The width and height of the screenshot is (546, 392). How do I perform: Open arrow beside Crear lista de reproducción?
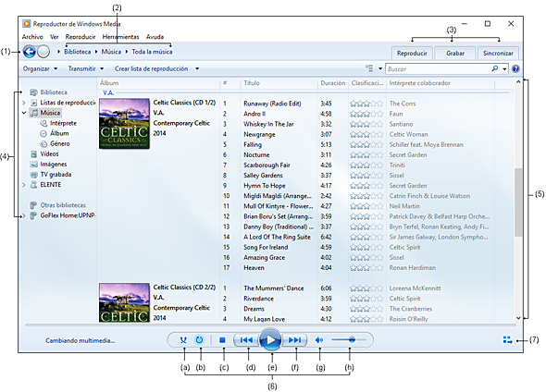pos(197,68)
